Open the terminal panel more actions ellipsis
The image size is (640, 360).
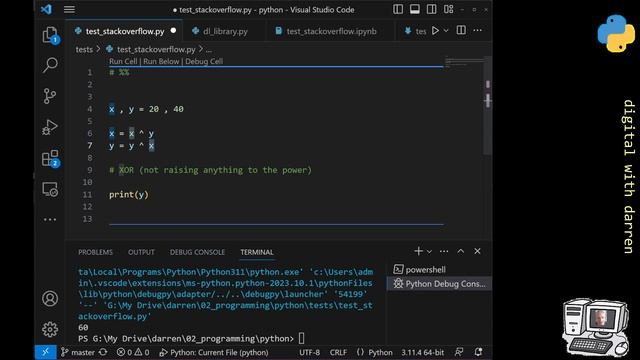(444, 251)
